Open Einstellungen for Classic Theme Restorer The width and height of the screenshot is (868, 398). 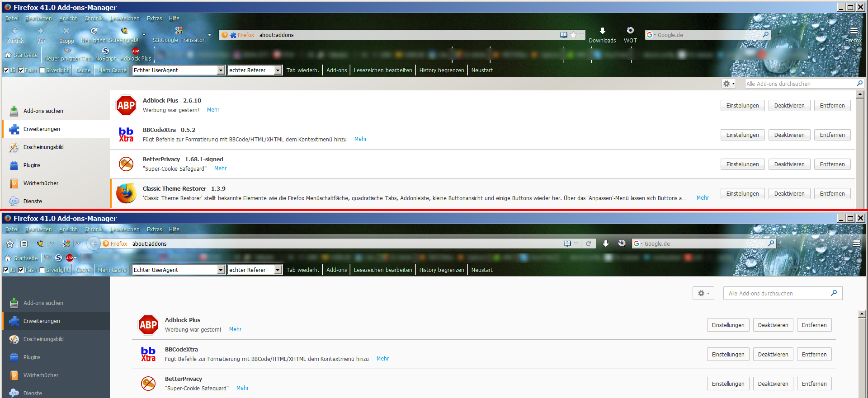coord(743,194)
